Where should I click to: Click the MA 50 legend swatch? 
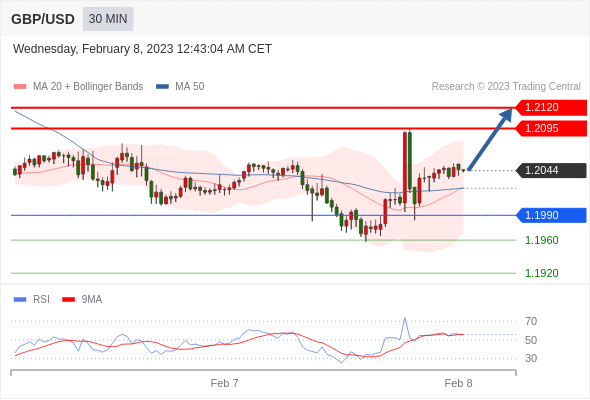162,87
